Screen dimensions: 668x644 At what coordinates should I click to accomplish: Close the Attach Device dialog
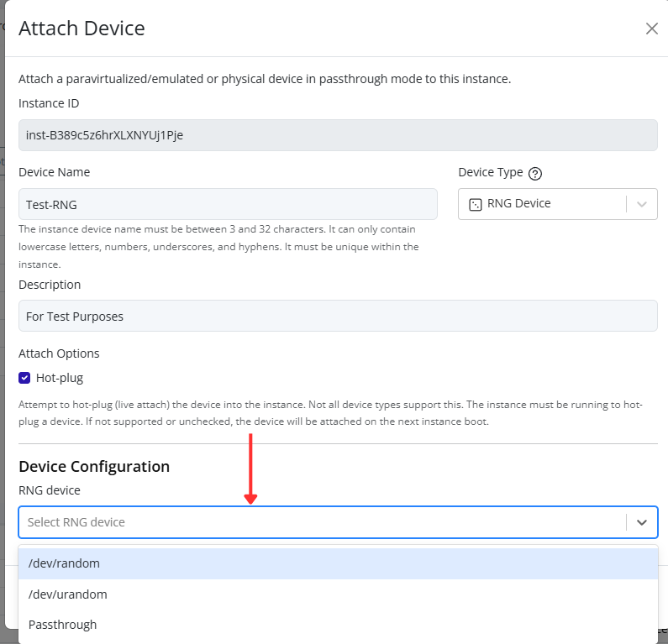651,29
